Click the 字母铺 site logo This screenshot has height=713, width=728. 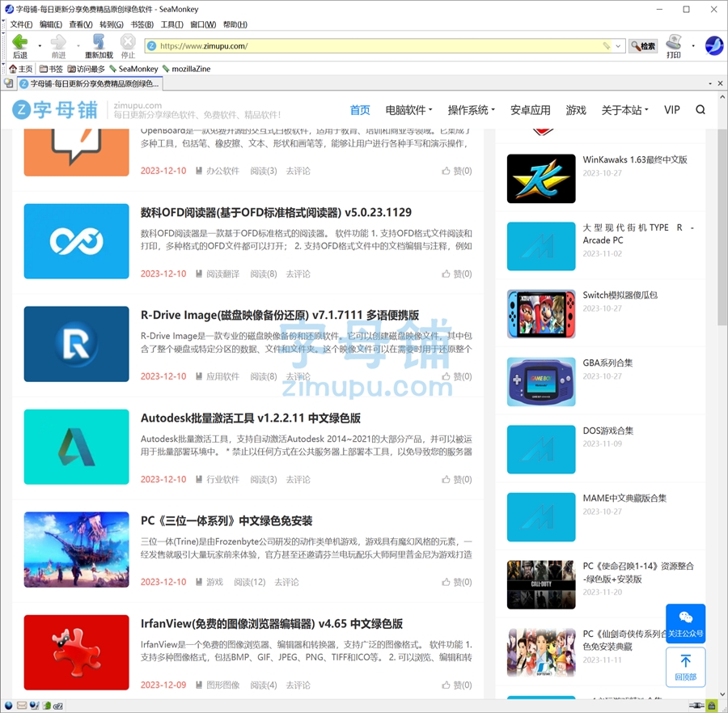tap(55, 109)
